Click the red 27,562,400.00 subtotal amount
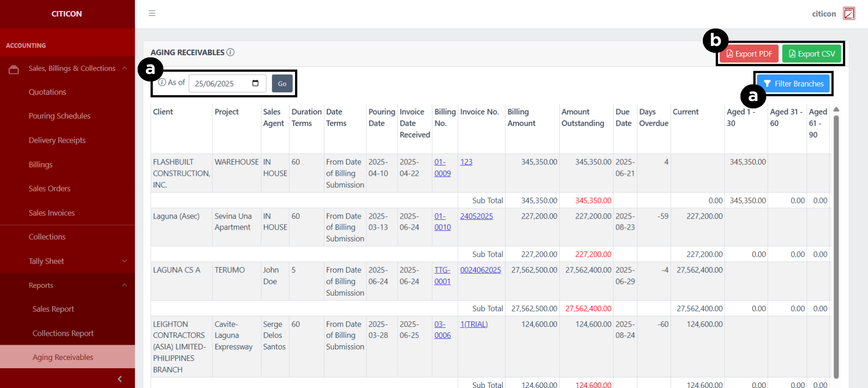This screenshot has height=388, width=868. coord(588,309)
